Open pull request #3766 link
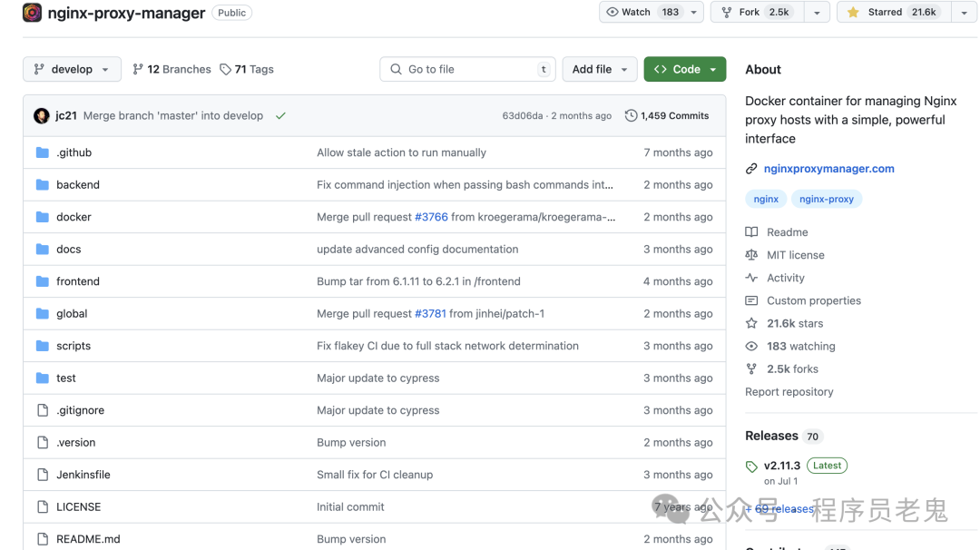This screenshot has width=980, height=550. [x=431, y=217]
